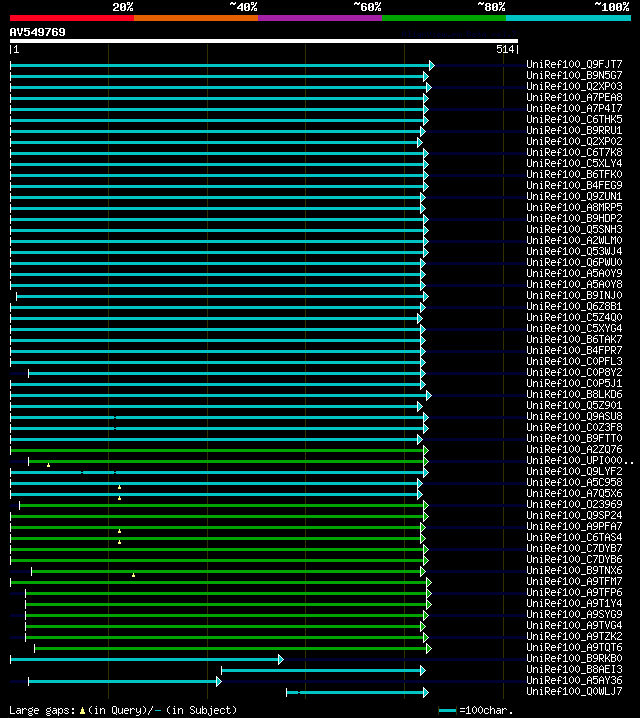This screenshot has height=718, width=640.
Task: Open the UniRef100_B9N5G7 hit label
Action: tap(574, 75)
